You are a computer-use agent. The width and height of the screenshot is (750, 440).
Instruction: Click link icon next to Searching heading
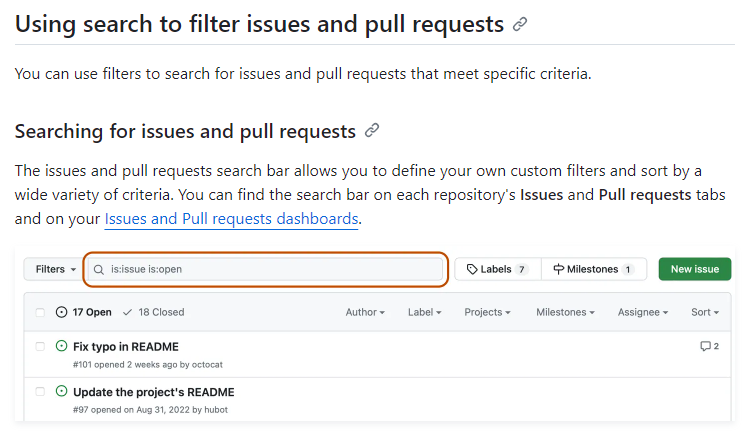click(x=372, y=131)
